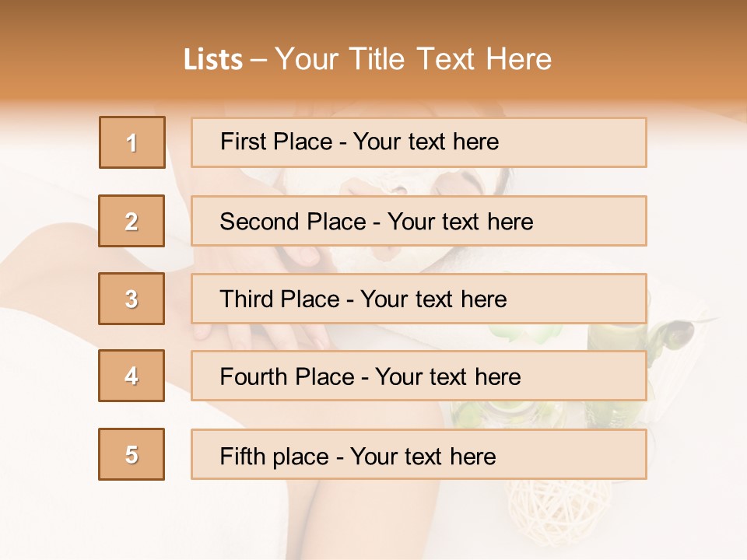Select the number 2 box
Image resolution: width=747 pixels, height=560 pixels.
[x=132, y=221]
